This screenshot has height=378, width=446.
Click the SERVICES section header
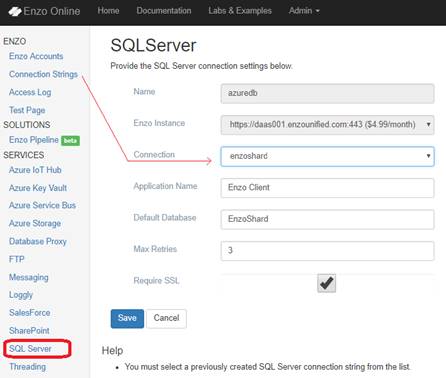coord(24,155)
